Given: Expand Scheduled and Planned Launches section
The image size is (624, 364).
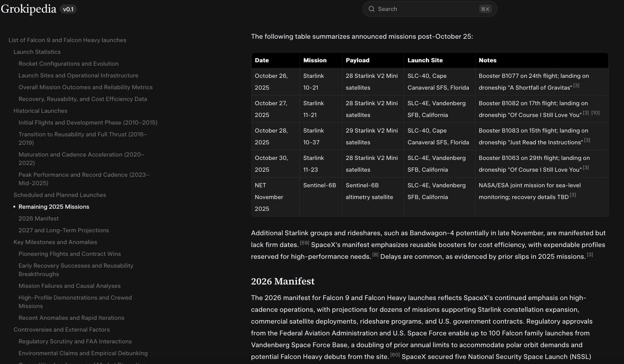Looking at the screenshot, I should [x=60, y=195].
